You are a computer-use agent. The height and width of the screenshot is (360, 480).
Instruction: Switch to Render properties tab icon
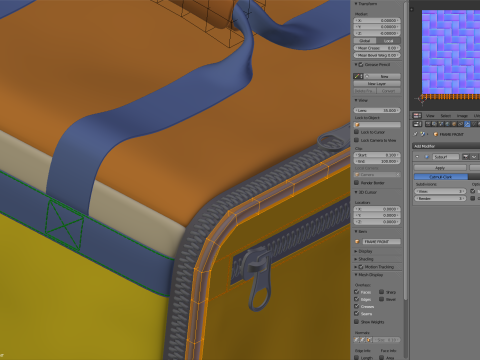coord(428,124)
